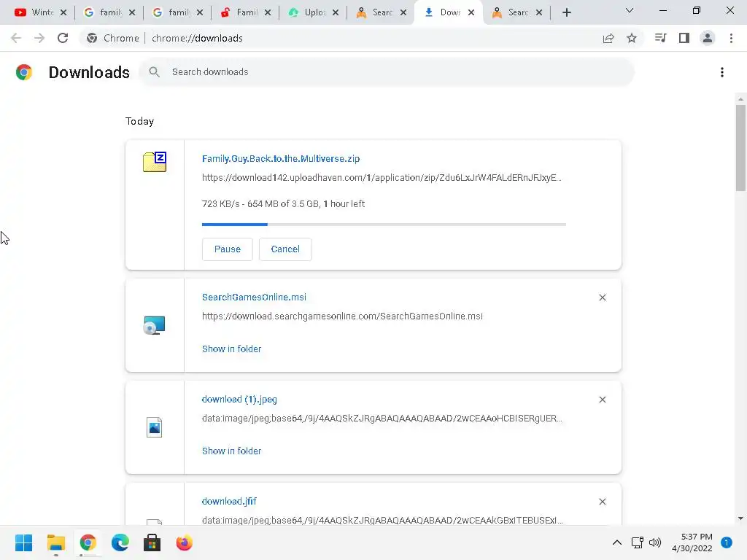This screenshot has height=560, width=747.
Task: Show hidden system tray icons
Action: [x=616, y=542]
